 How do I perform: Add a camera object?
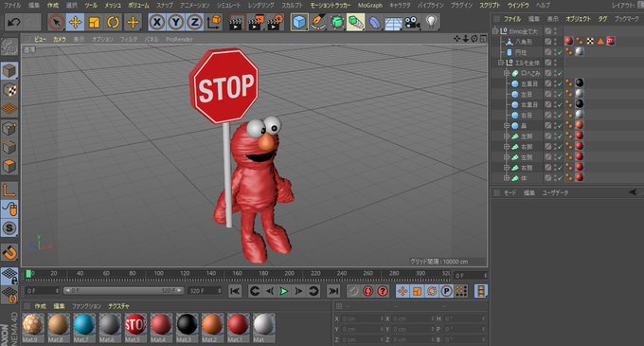tap(412, 22)
